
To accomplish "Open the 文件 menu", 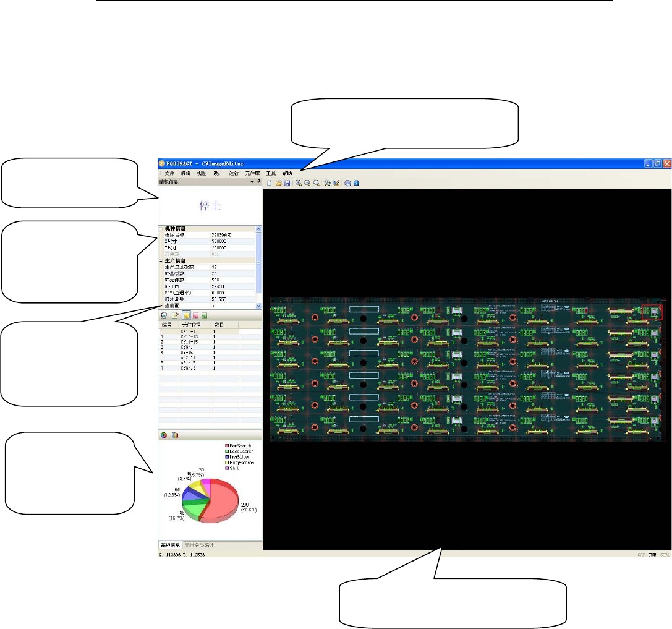I will [x=170, y=173].
